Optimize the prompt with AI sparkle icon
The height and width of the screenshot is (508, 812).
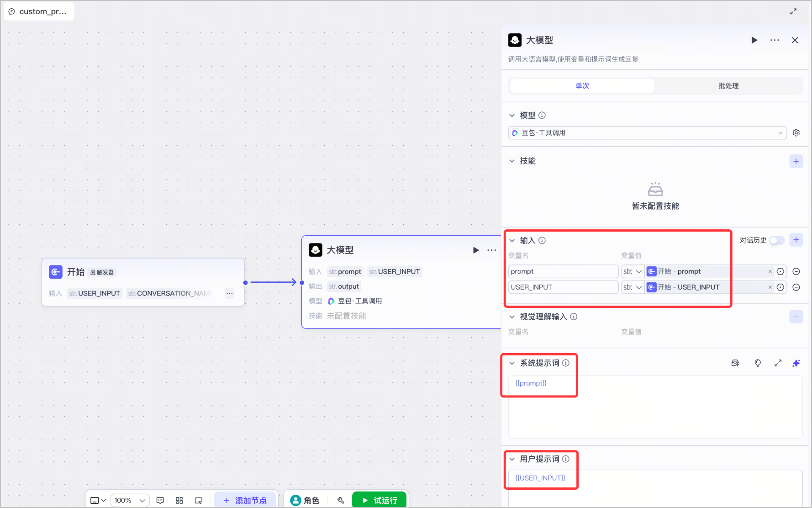[x=796, y=363]
